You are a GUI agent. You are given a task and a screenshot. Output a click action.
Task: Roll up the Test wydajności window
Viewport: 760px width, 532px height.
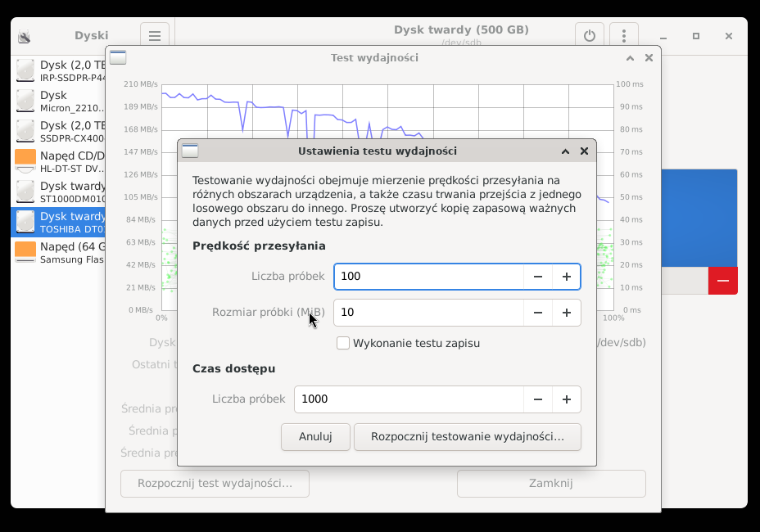pyautogui.click(x=630, y=58)
